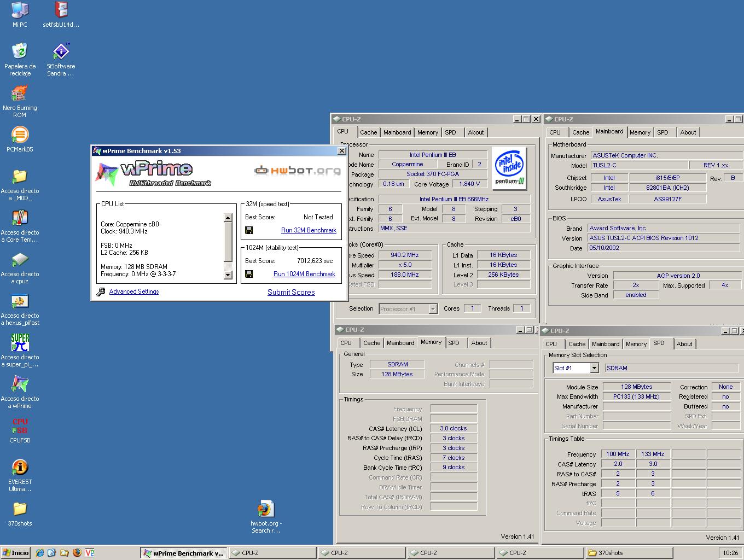The height and width of the screenshot is (560, 744).
Task: Click the Southbridge value 82801BA (ICH2)
Action: pyautogui.click(x=667, y=188)
